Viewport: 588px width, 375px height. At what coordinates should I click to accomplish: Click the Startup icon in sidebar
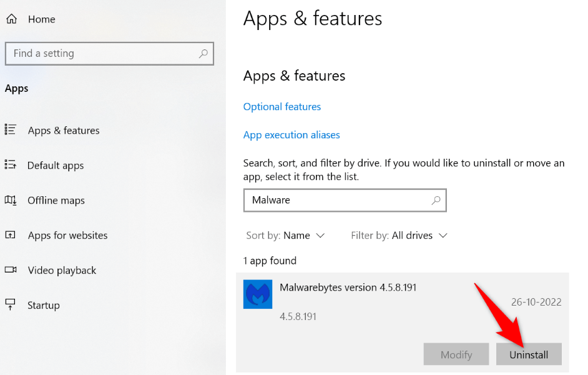pyautogui.click(x=11, y=305)
